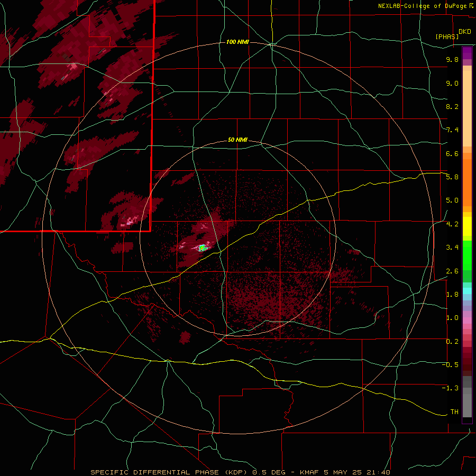Select the 8.2 value on the color scale
This screenshot has width=476, height=476.
coord(452,106)
